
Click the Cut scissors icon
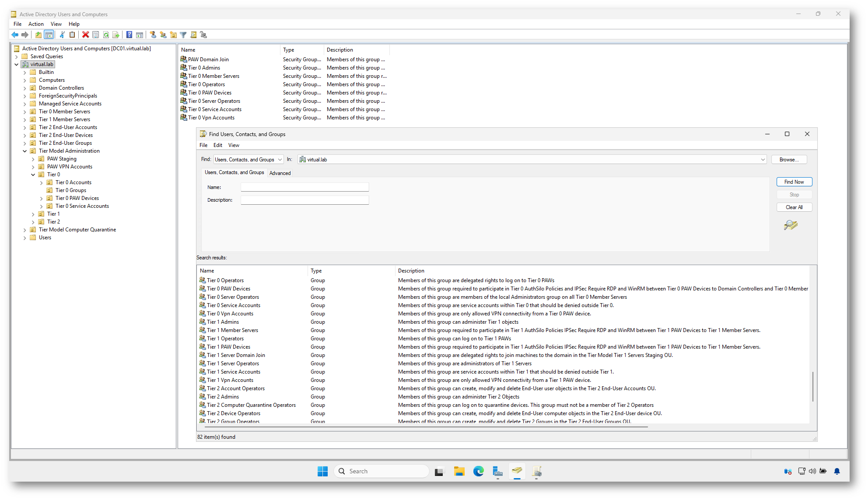click(62, 35)
